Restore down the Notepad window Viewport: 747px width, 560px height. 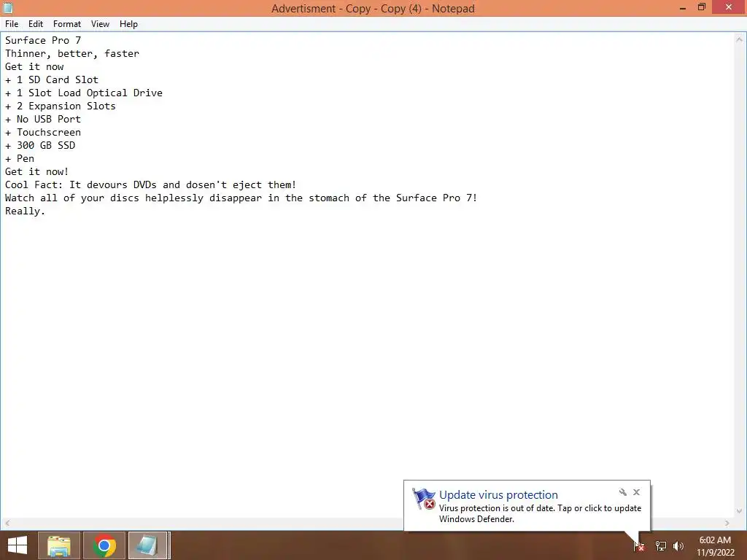pos(702,7)
